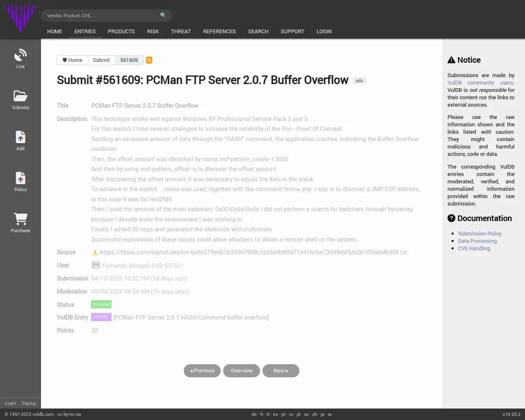525x420 pixels.
Task: Switch language to fr
Action: pyautogui.click(x=262, y=414)
